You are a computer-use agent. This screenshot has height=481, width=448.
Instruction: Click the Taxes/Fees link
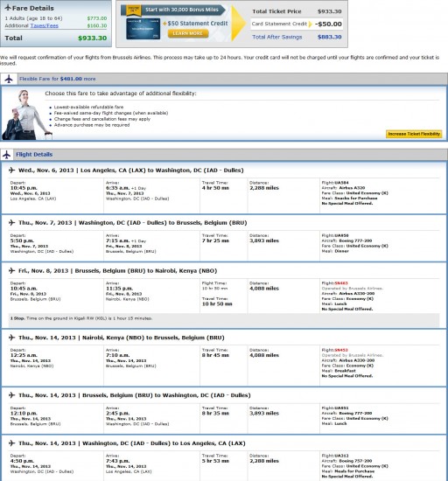[44, 25]
